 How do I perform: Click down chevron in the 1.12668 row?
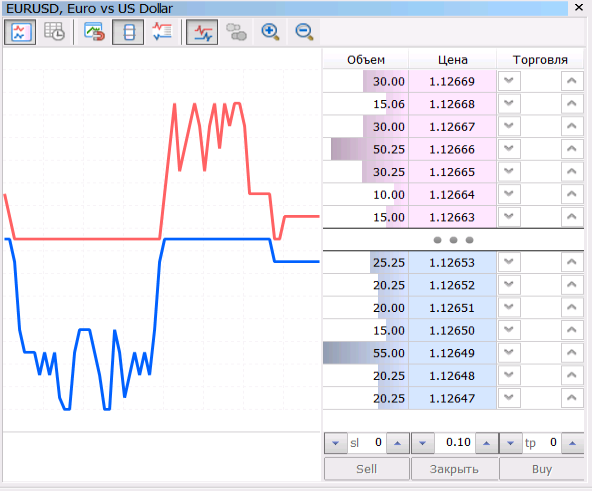pos(509,103)
